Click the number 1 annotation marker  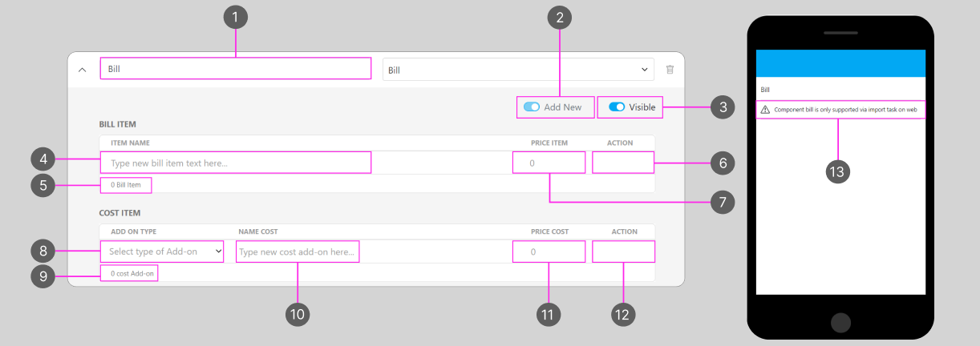click(x=235, y=18)
